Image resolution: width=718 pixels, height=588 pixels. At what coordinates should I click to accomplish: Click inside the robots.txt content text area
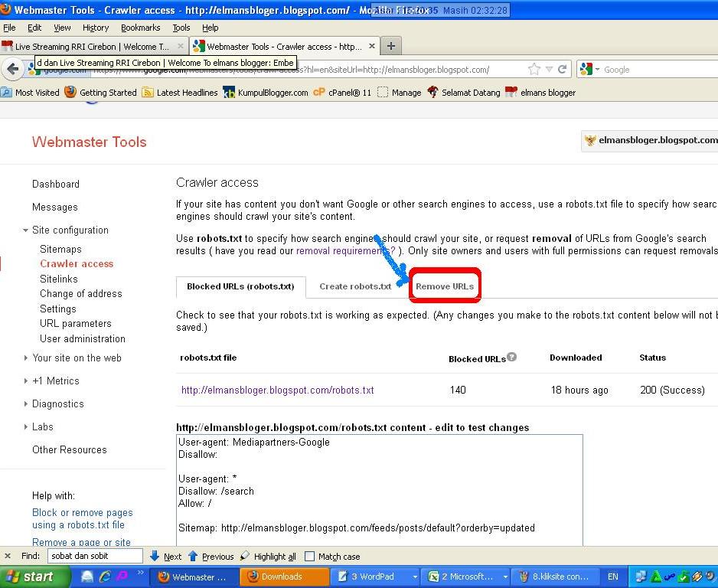tap(380, 490)
